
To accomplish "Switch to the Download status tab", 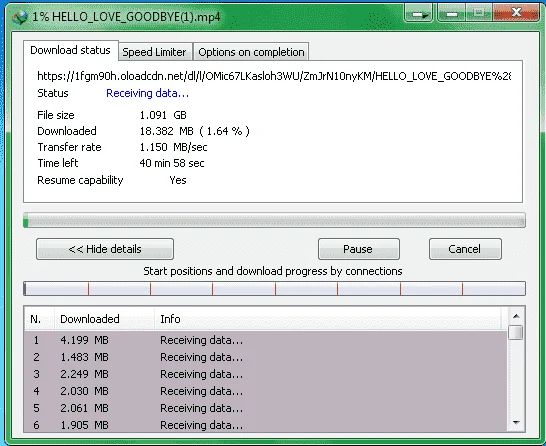I will [70, 50].
